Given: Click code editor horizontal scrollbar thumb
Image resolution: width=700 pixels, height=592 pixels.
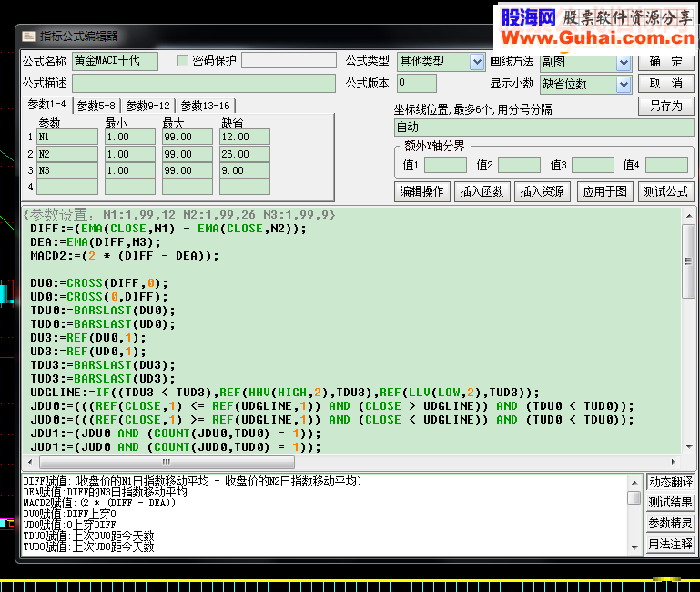Looking at the screenshot, I should coord(167,462).
